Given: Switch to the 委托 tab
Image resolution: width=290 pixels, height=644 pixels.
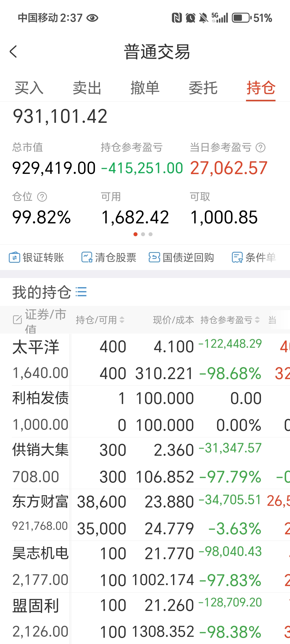Looking at the screenshot, I should 203,88.
